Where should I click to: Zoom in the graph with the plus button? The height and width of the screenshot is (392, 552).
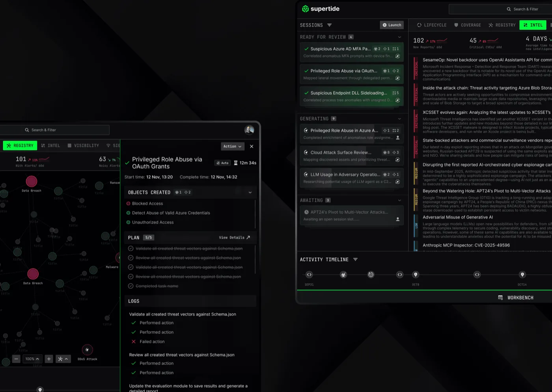(x=49, y=359)
